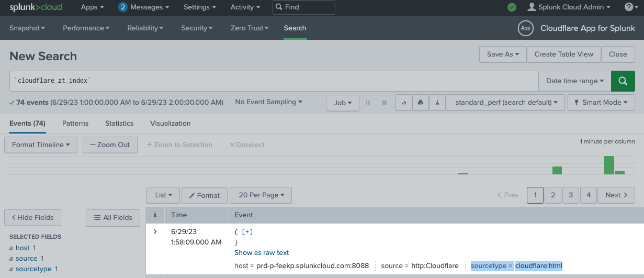This screenshot has height=278, width=644.
Task: Open the Performance navigation menu
Action: (86, 28)
